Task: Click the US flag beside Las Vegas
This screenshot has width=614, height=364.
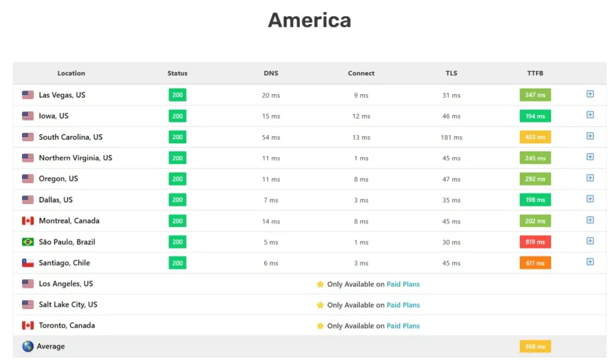Action: pos(28,95)
